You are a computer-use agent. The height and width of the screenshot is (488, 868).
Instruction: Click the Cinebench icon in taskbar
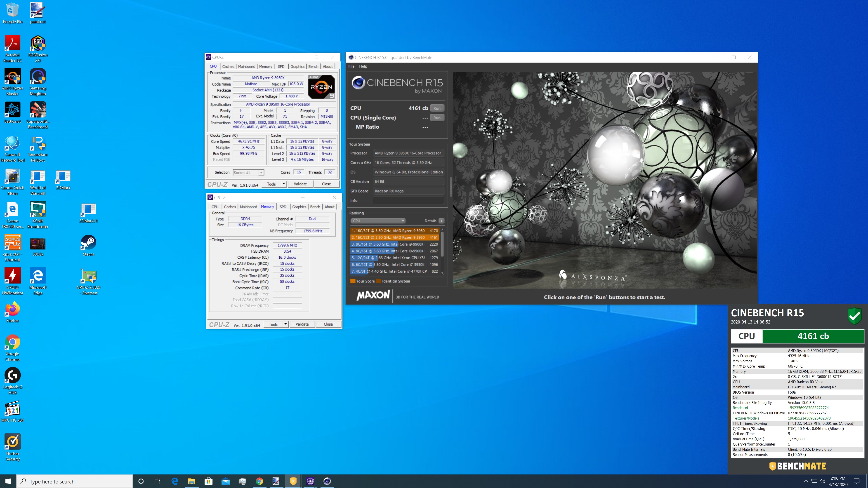327,481
